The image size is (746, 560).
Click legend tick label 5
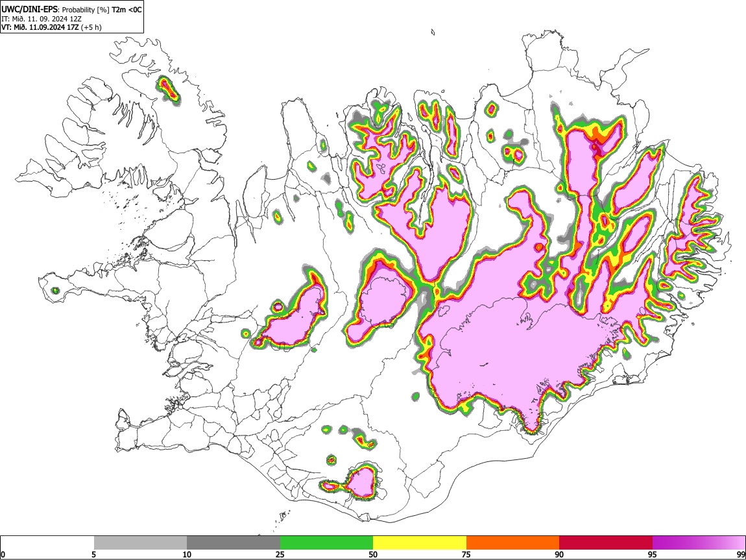(x=94, y=554)
